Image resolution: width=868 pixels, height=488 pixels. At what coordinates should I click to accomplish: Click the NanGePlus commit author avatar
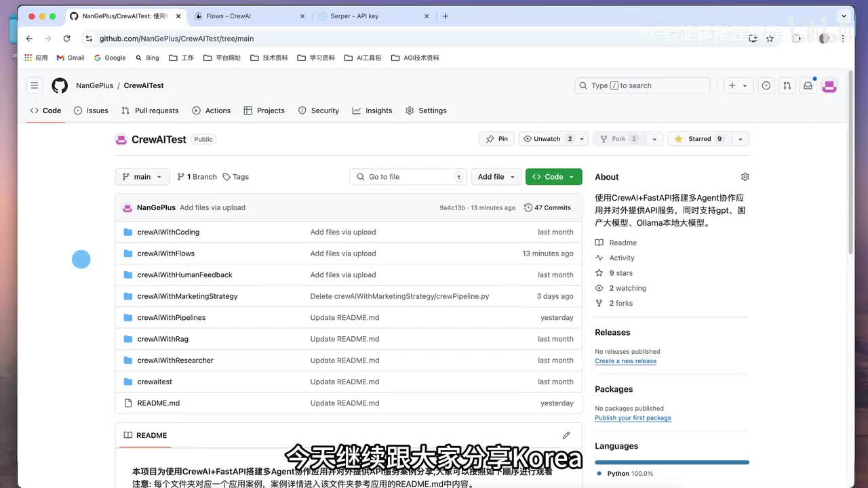tap(127, 207)
